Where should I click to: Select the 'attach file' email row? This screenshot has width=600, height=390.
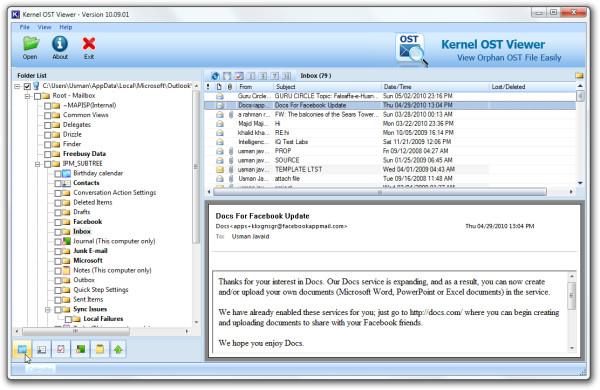tap(390, 179)
